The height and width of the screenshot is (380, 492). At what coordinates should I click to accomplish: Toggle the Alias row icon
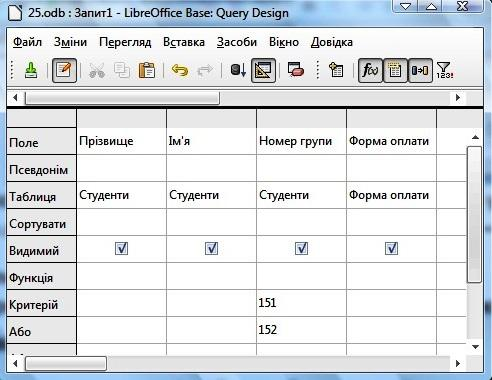[420, 70]
